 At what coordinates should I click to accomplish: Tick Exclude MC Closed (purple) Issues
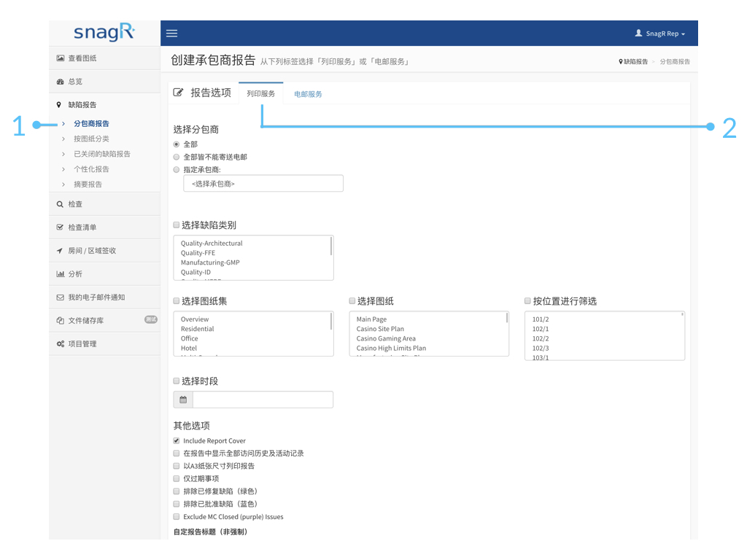[177, 517]
